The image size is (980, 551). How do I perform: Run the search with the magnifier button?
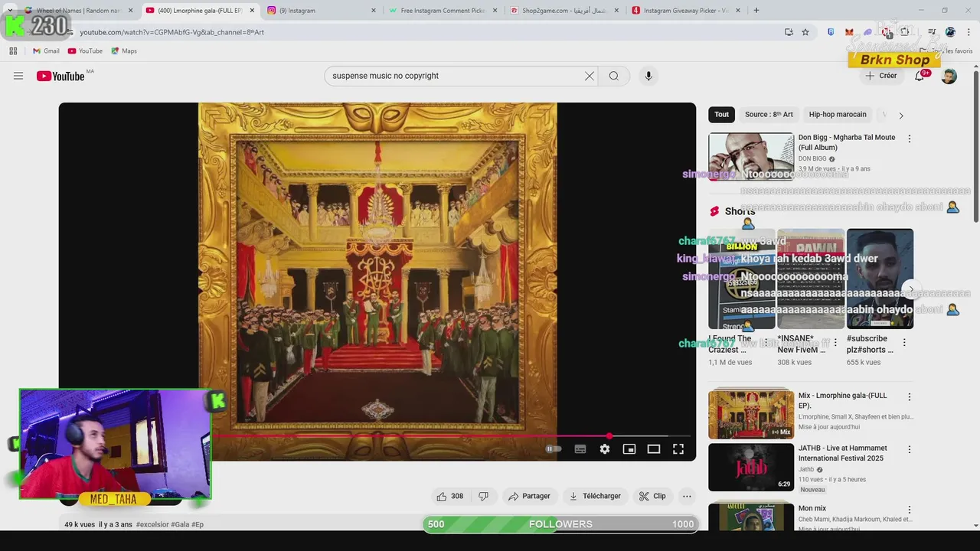coord(614,76)
